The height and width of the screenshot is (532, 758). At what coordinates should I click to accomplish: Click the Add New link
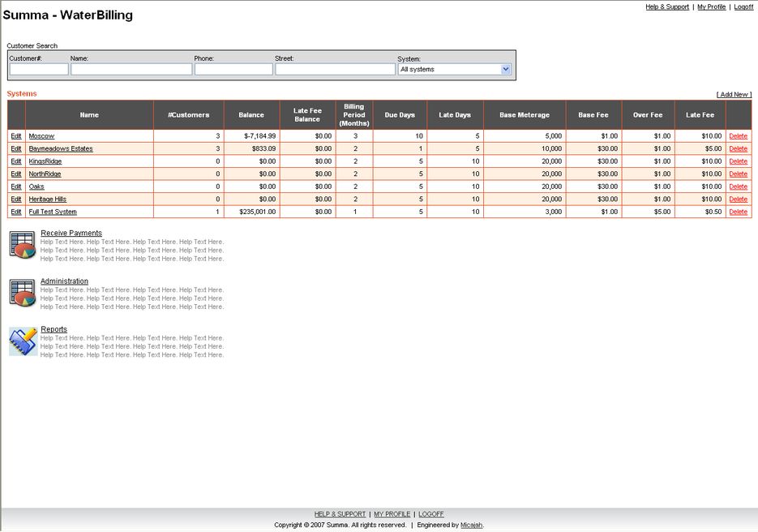(734, 95)
